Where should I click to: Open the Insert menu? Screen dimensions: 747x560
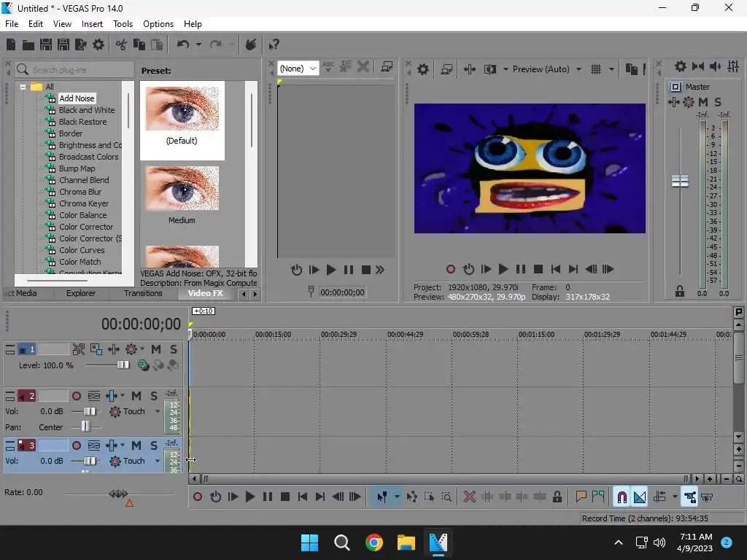92,24
